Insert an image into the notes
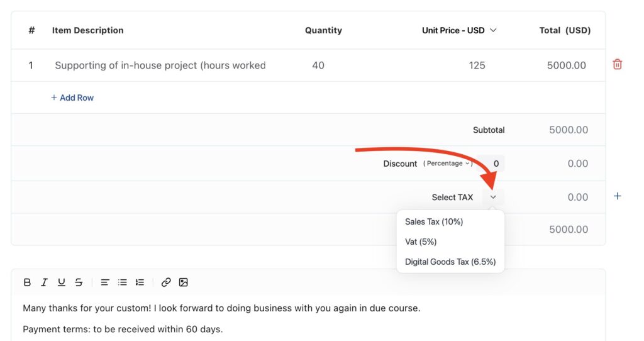 click(183, 282)
